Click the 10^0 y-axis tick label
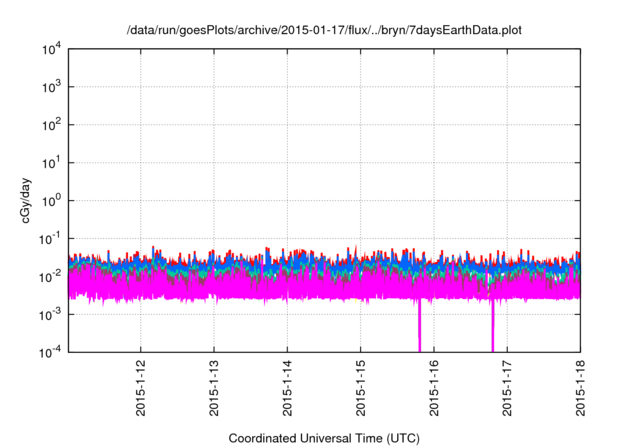 54,201
